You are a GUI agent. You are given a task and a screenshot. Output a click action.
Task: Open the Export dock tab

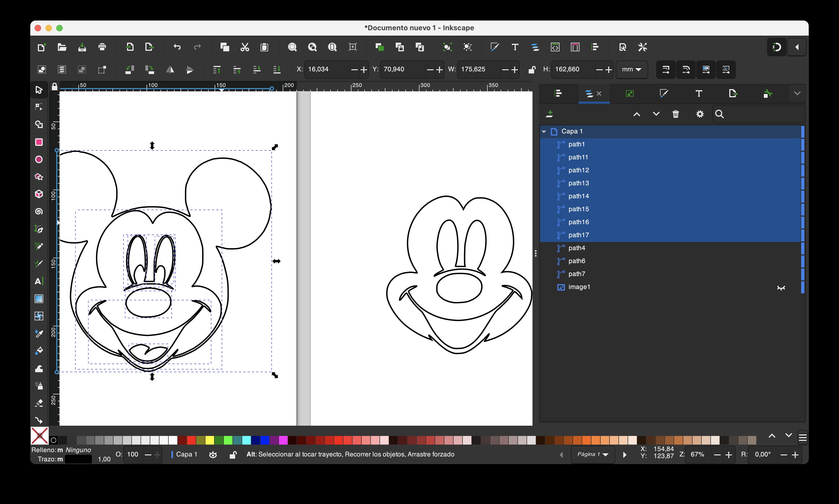point(733,93)
